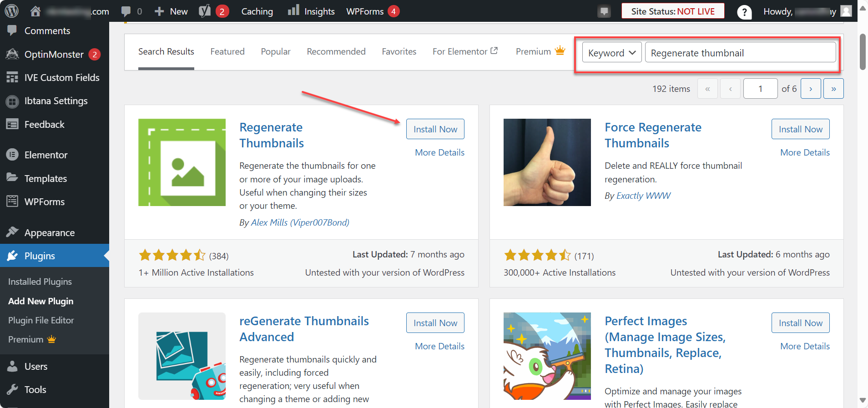Click the Perfect Images cartoon thumbnail
Screen dimensions: 868x408
[x=547, y=356]
